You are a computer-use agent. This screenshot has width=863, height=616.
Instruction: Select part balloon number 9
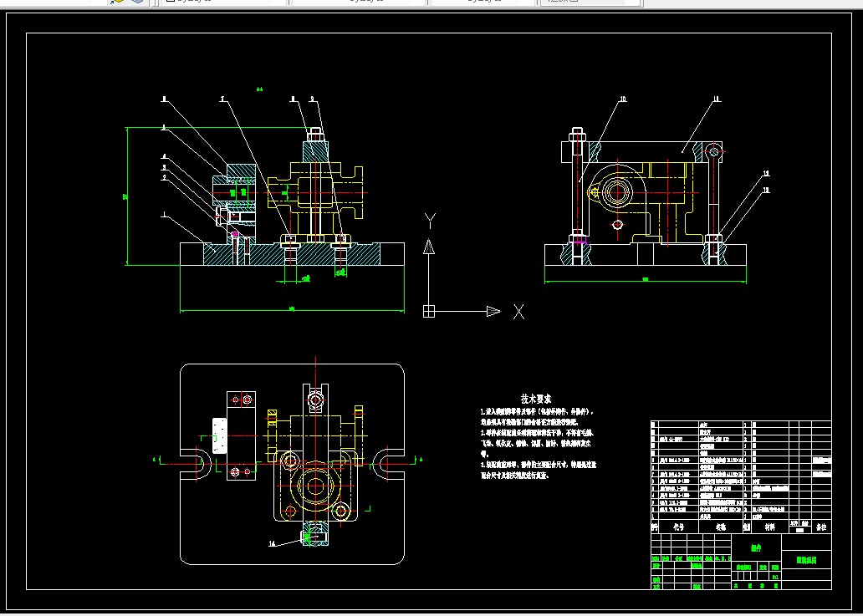[312, 99]
